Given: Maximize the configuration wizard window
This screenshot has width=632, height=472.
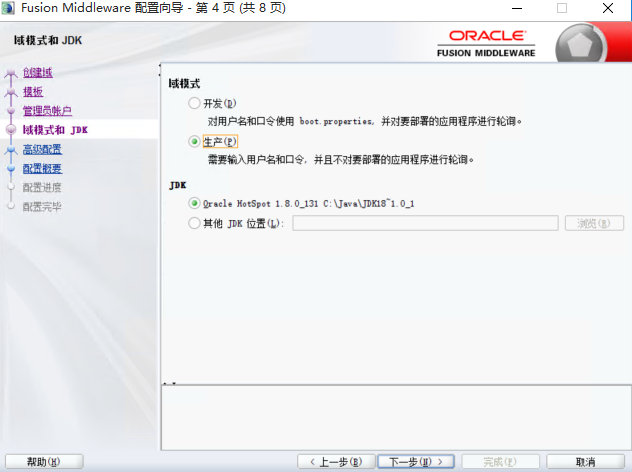Looking at the screenshot, I should click(x=562, y=8).
